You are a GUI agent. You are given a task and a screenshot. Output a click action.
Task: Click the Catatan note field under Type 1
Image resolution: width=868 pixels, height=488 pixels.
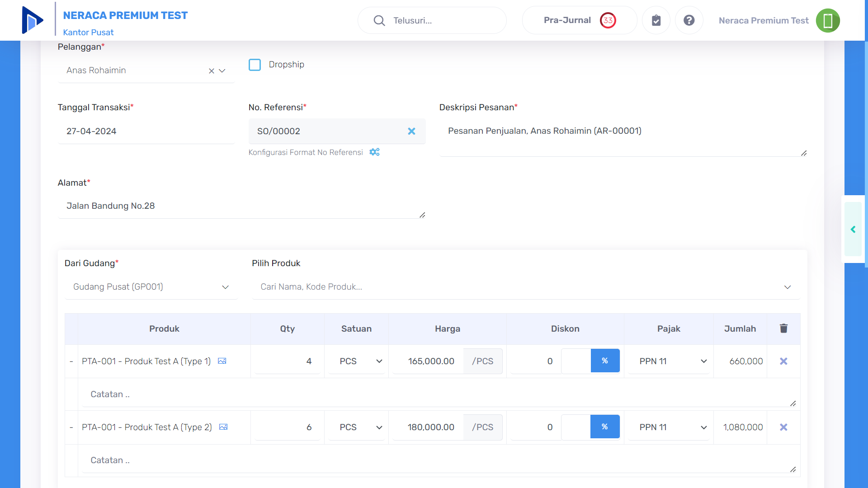439,394
